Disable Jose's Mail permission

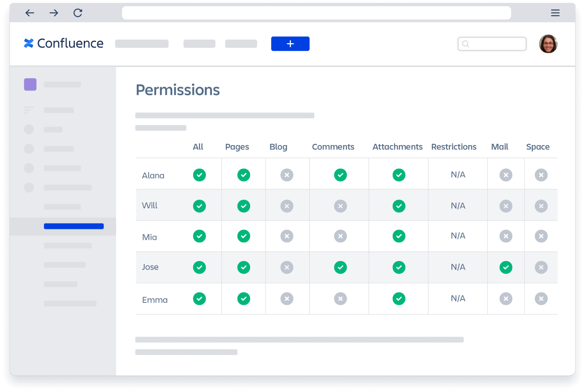pyautogui.click(x=506, y=267)
